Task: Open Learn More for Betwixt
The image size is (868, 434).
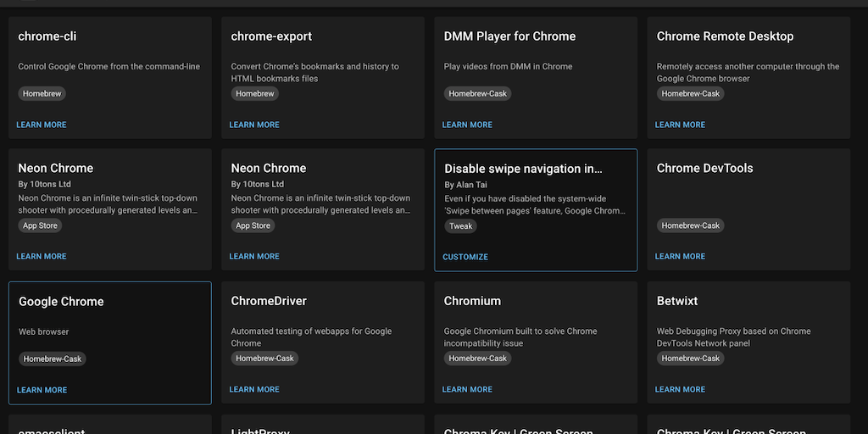Action: coord(680,389)
